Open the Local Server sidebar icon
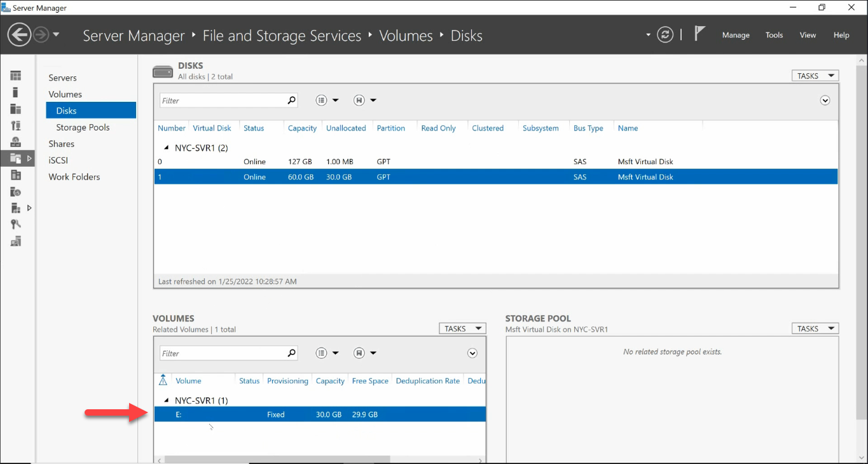Screen dimensions: 868x464 tap(16, 92)
